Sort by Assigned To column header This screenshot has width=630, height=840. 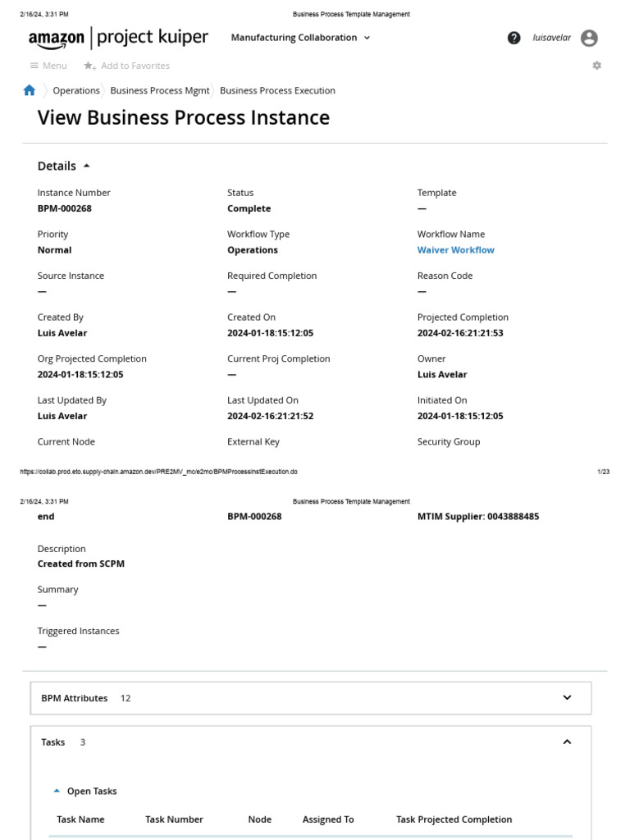coord(328,819)
